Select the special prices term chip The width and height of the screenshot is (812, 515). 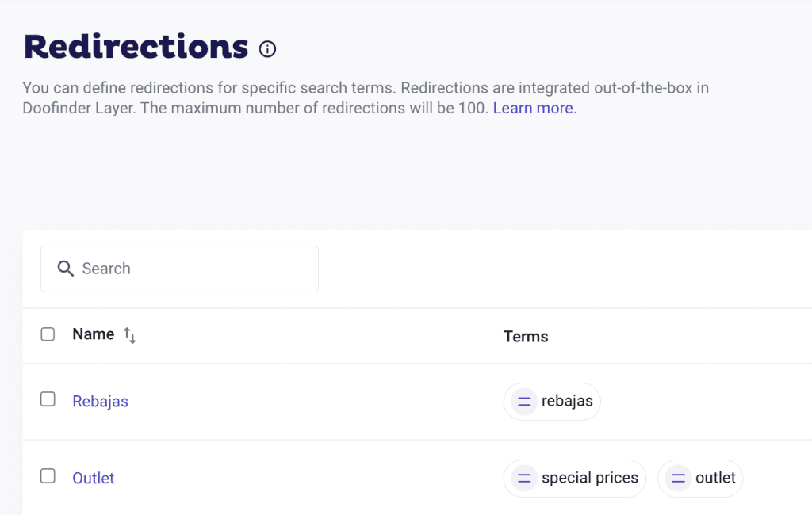589,479
